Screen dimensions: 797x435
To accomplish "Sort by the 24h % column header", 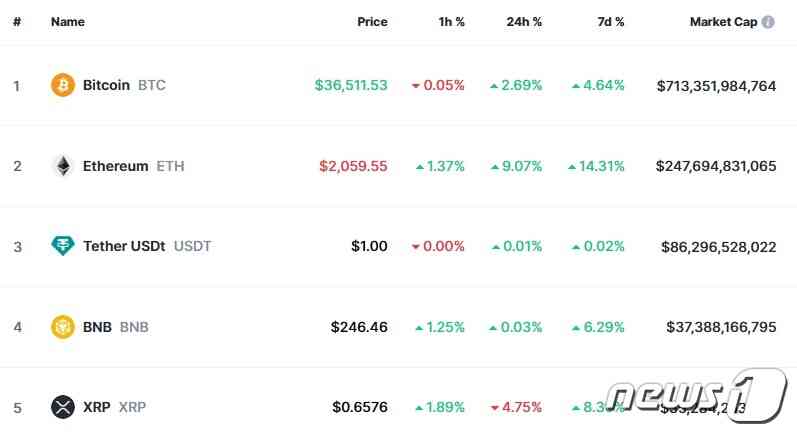I will point(524,22).
